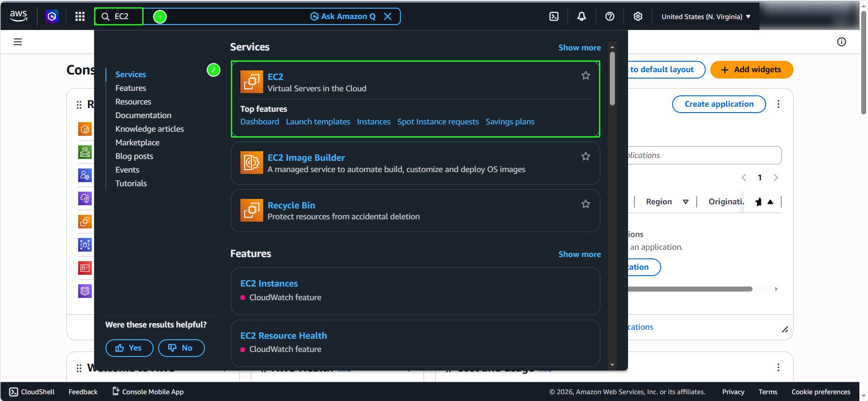The height and width of the screenshot is (401, 868).
Task: Select Tutorials category
Action: 131,183
